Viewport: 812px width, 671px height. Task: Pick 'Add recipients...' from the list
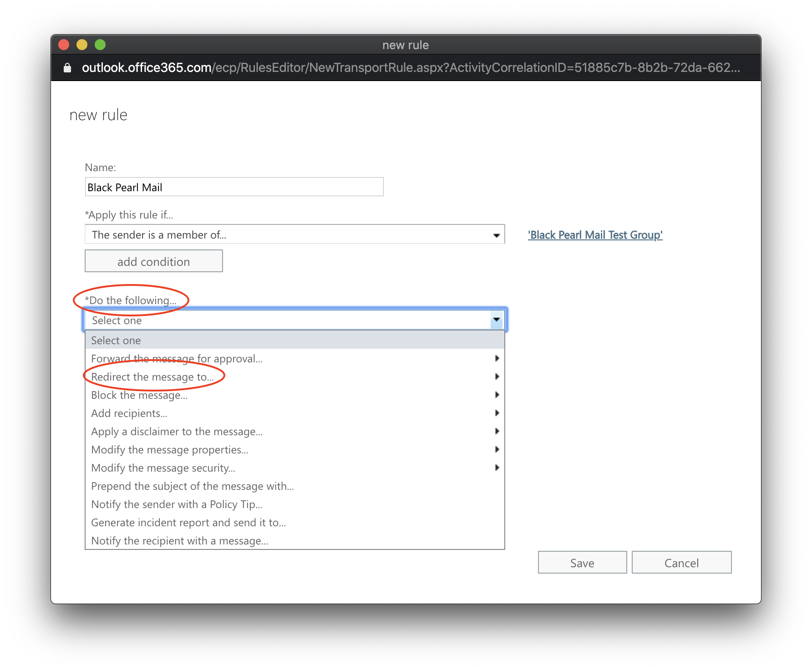coord(295,413)
